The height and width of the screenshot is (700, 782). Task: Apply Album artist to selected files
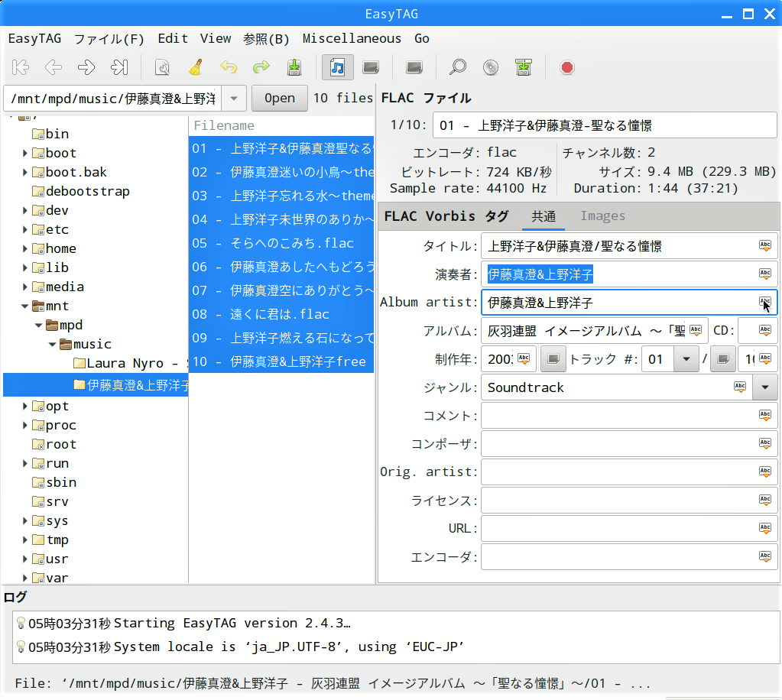click(x=765, y=302)
